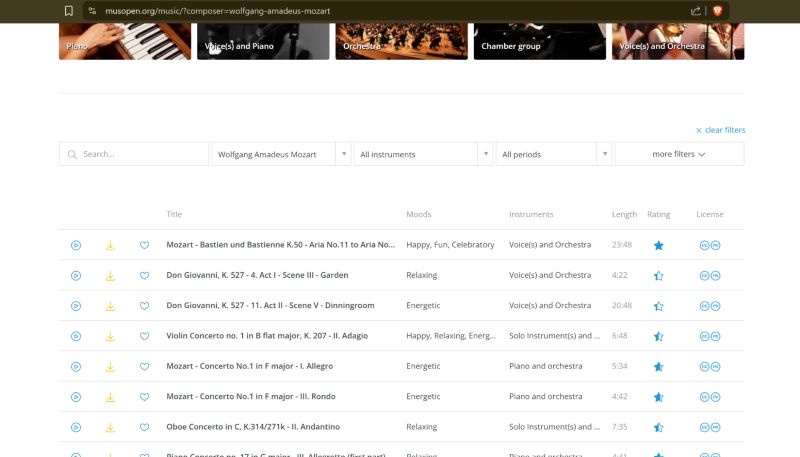Open Voice(s) and Piano category card
The height and width of the screenshot is (457, 800).
tap(263, 41)
